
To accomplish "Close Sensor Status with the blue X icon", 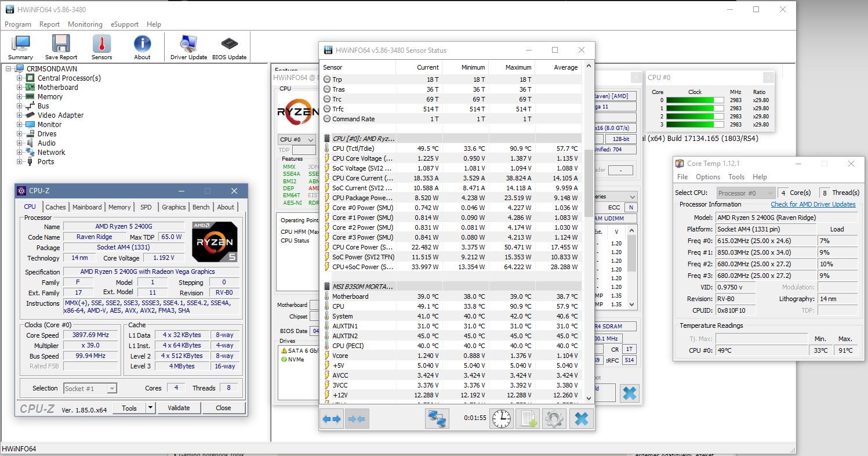I will pos(581,419).
